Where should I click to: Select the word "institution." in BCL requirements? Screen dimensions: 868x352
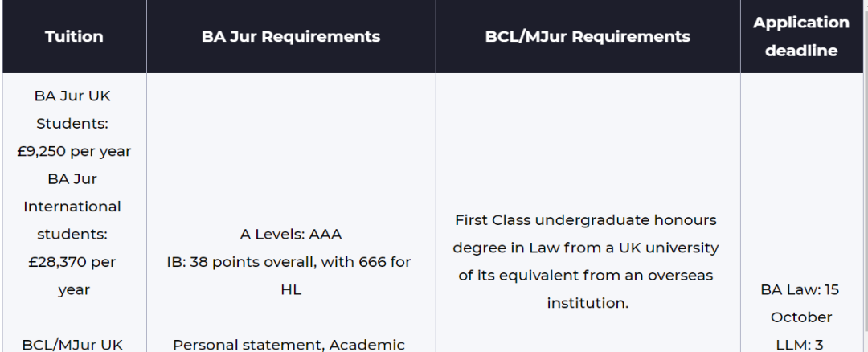588,303
